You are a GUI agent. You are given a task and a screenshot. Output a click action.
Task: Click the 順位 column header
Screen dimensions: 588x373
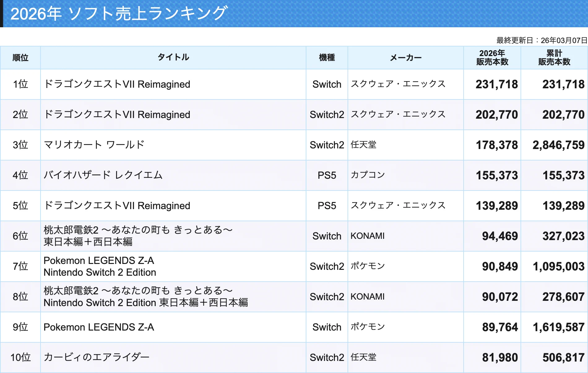(20, 58)
